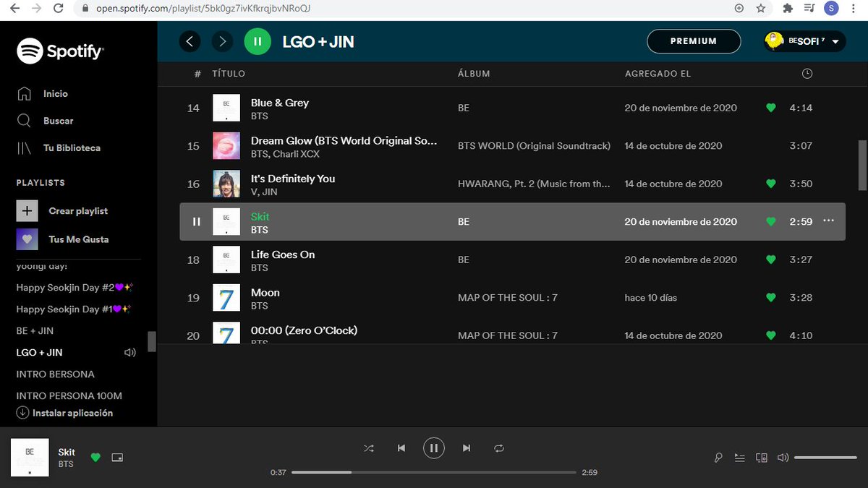The image size is (868, 488).
Task: Click Crear playlist plus icon
Action: point(27,211)
